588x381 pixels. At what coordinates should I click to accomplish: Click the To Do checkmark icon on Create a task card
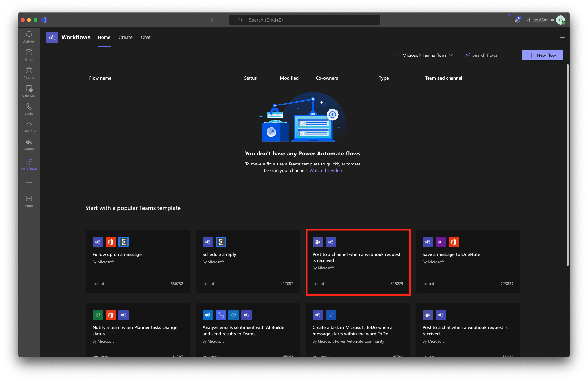331,315
